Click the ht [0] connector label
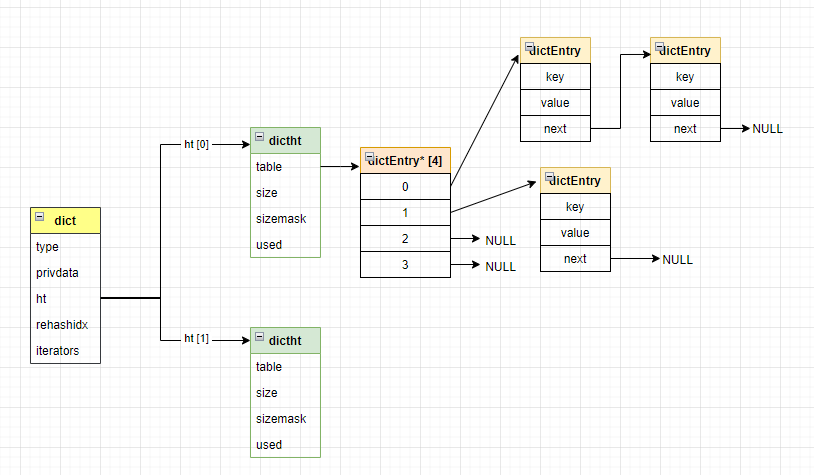This screenshot has width=814, height=475. tap(197, 144)
